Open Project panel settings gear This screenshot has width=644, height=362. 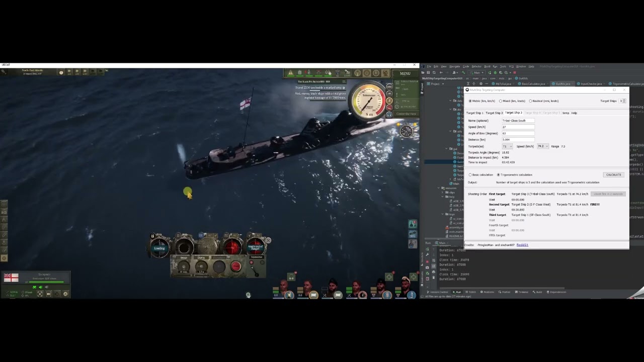pos(481,83)
